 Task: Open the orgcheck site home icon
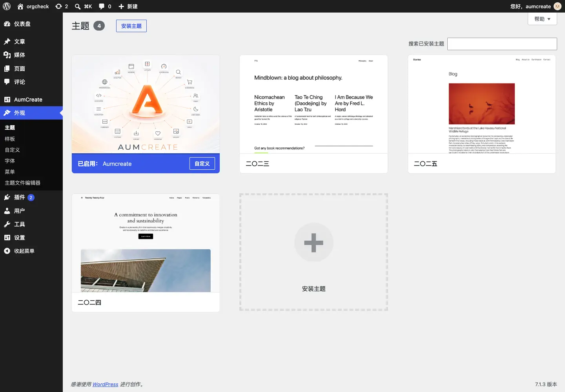click(20, 6)
